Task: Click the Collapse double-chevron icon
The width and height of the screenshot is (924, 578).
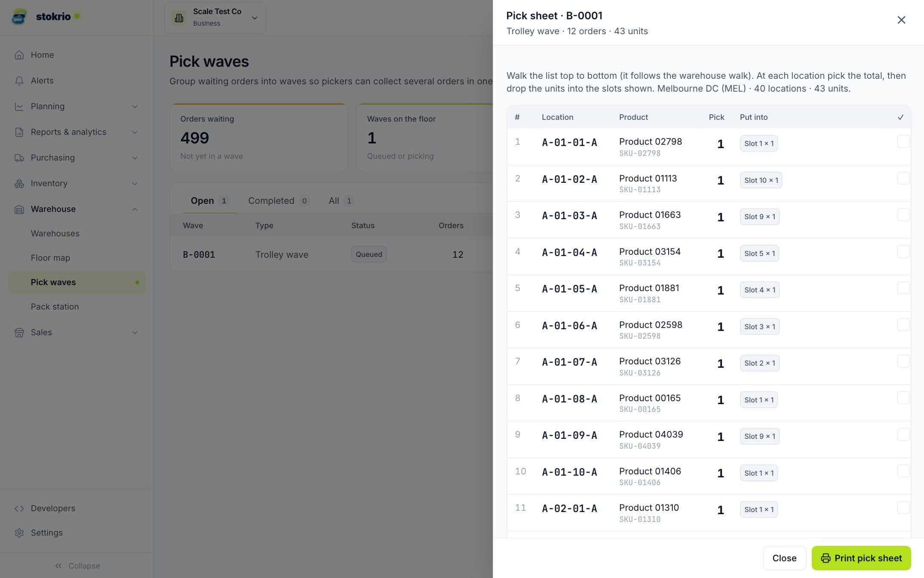Action: [59, 566]
